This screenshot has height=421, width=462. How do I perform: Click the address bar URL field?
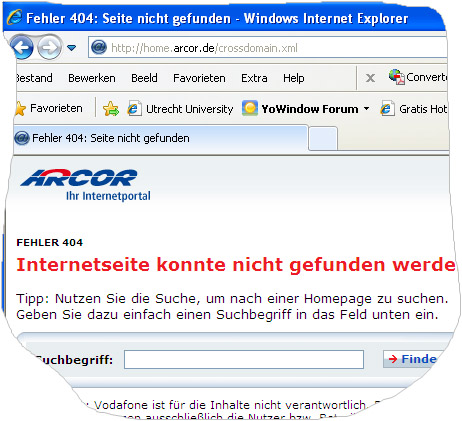pyautogui.click(x=268, y=48)
